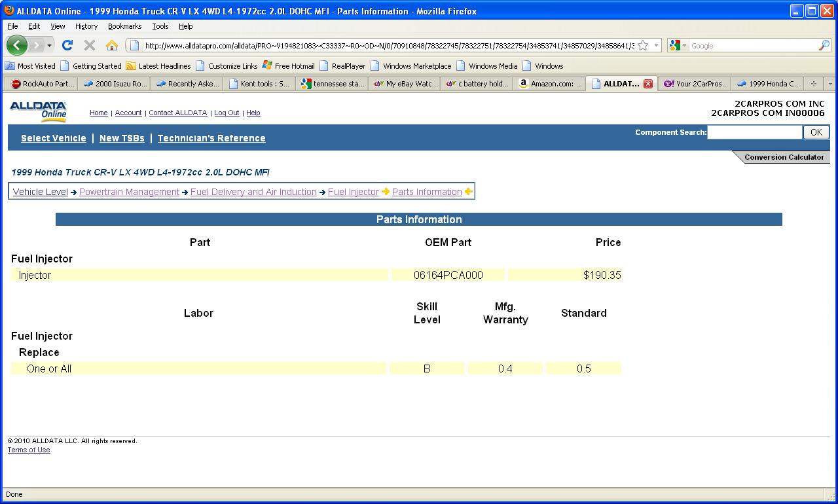Viewport: 838px width, 504px height.
Task: Open the Account link
Action: [128, 113]
